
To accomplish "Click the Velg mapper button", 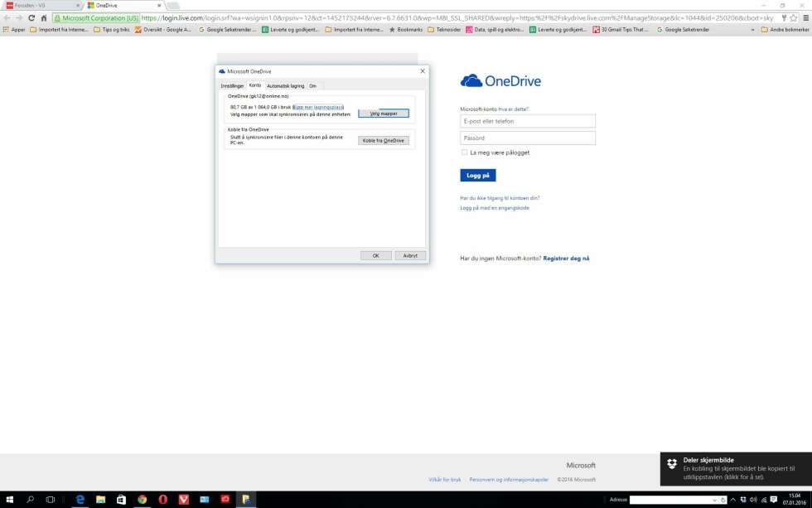I will pyautogui.click(x=383, y=114).
